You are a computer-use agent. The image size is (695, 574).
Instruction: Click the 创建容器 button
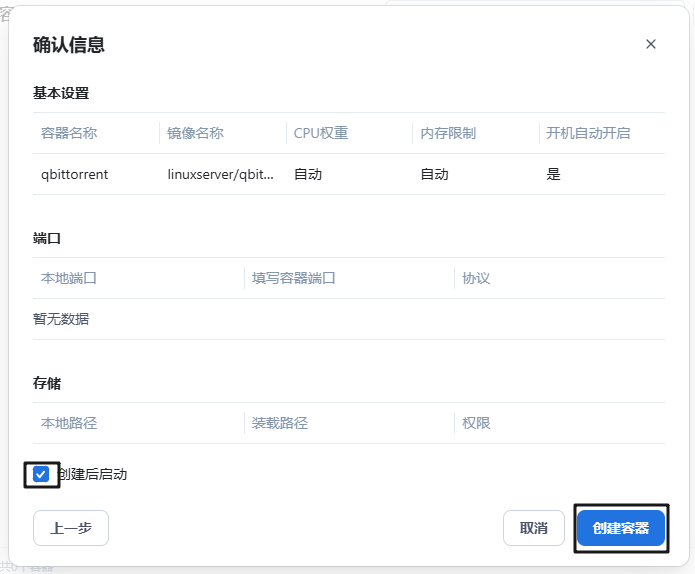click(620, 528)
